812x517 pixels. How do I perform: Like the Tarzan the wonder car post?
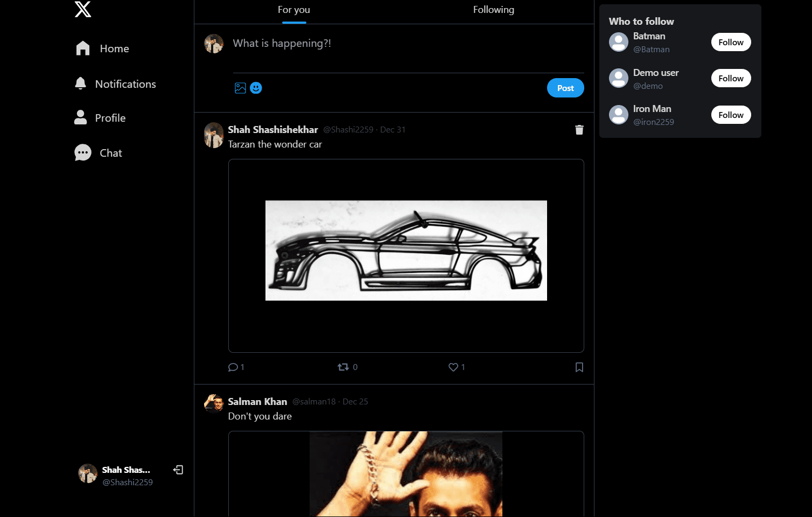tap(453, 367)
